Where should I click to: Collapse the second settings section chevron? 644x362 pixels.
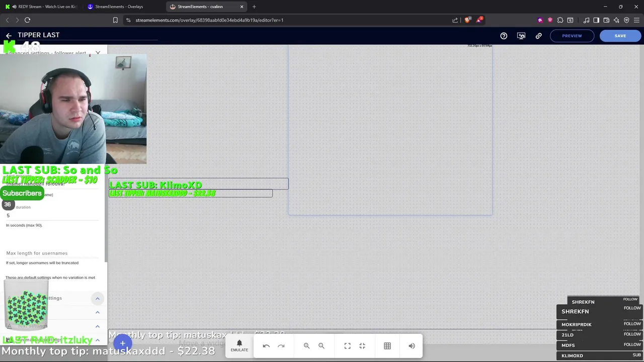[x=98, y=312]
